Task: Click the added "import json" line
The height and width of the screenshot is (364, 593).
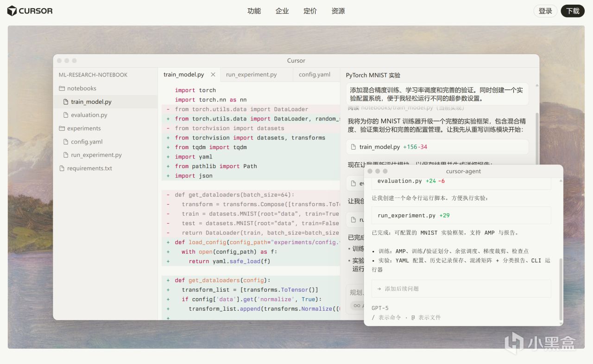Action: (x=194, y=176)
